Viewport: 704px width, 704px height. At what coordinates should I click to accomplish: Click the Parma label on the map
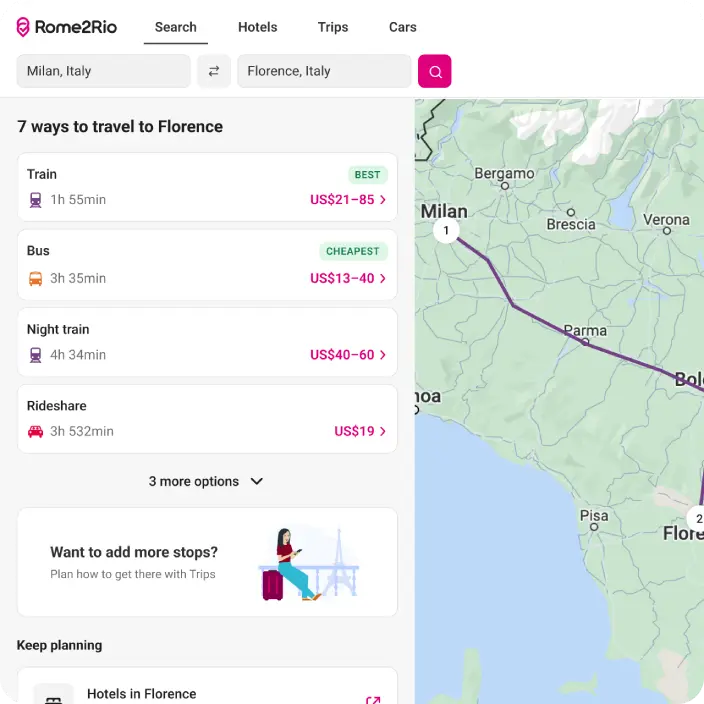click(x=585, y=331)
